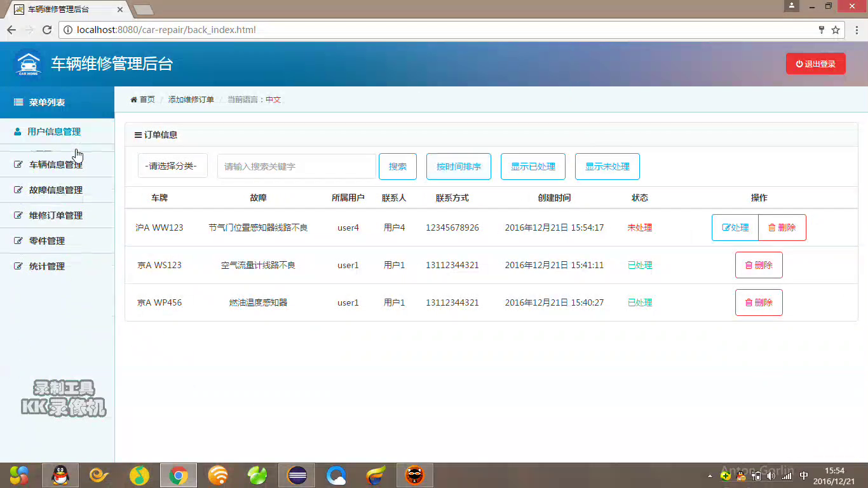Click the Car Home logo icon
Viewport: 868px width, 488px height.
coord(28,64)
